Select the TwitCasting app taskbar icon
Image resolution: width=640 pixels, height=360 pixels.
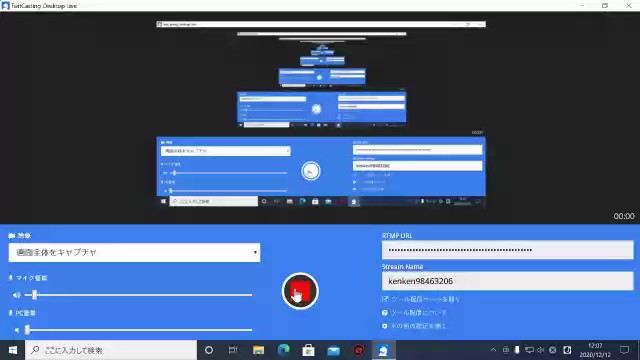383,350
